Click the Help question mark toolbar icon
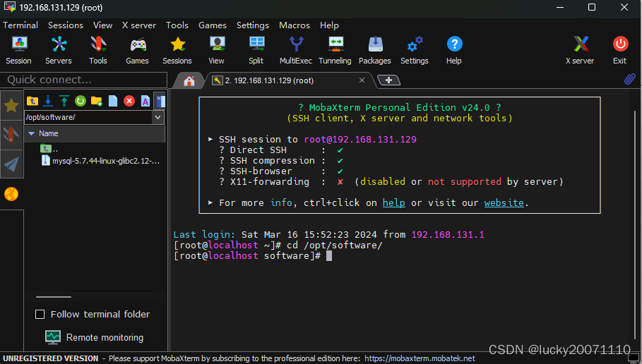Screen dimensions: 642x364 [454, 50]
